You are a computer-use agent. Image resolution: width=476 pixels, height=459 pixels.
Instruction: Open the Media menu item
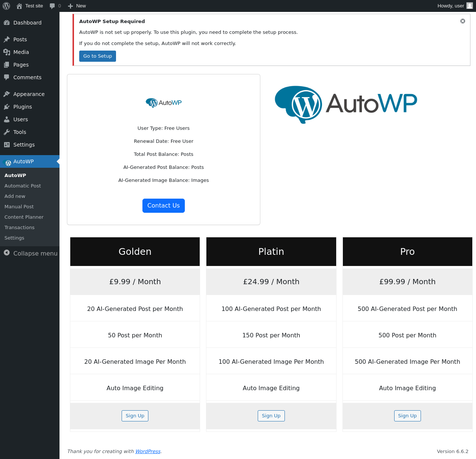pyautogui.click(x=30, y=52)
